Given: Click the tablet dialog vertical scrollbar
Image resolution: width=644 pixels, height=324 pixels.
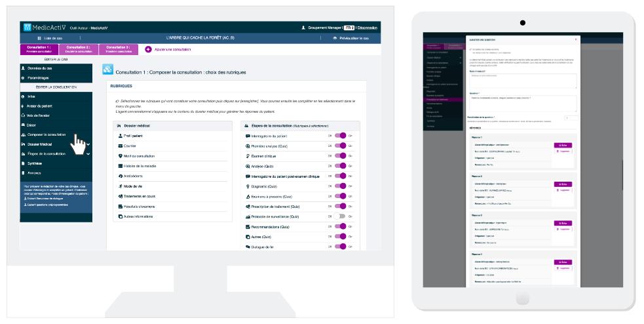Looking at the screenshot, I should (622, 174).
